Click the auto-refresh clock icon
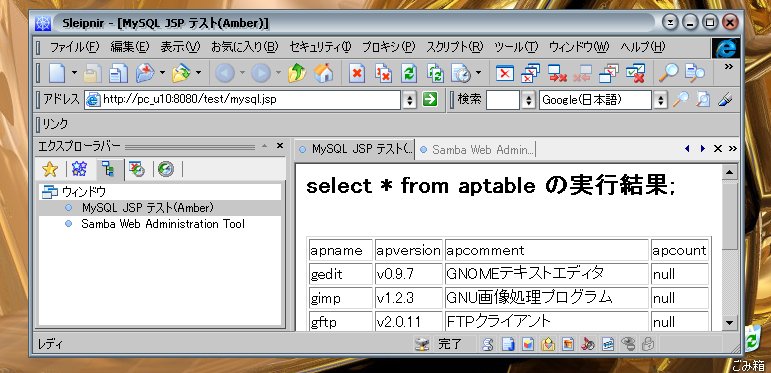Viewport: 771px width, 373px height. click(x=461, y=74)
